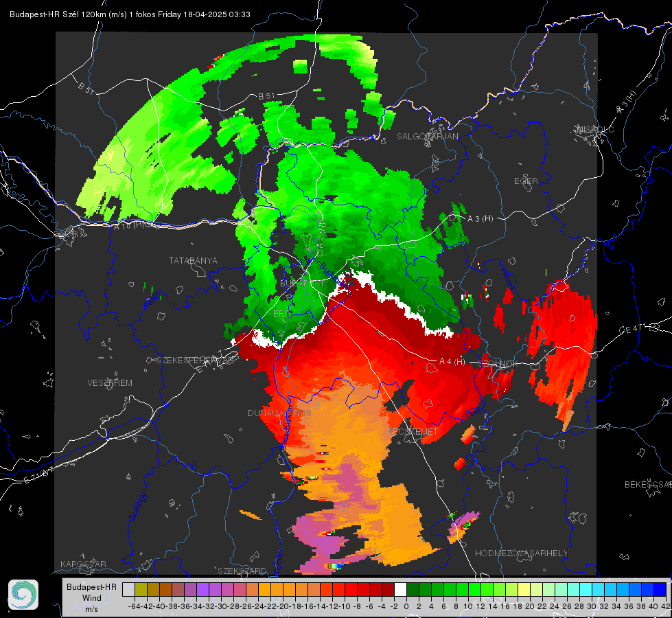Click the KECSKEMÉT city label
This screenshot has width=672, height=618.
(x=413, y=431)
